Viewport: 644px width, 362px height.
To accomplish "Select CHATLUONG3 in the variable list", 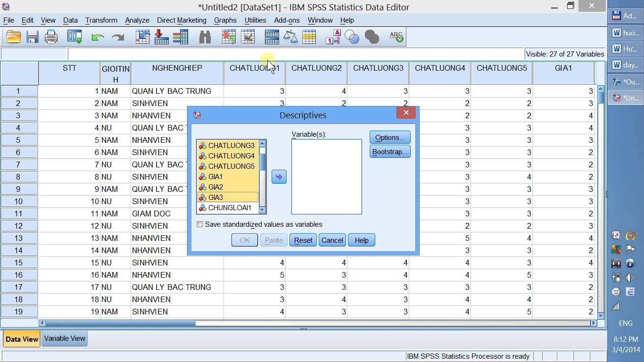I will click(x=228, y=146).
